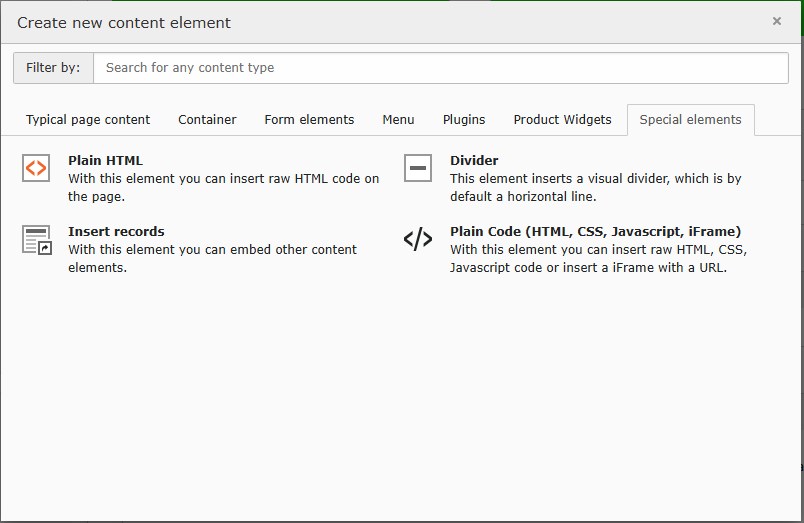The image size is (804, 523).
Task: Choose the "Divider" content element title
Action: coord(474,160)
